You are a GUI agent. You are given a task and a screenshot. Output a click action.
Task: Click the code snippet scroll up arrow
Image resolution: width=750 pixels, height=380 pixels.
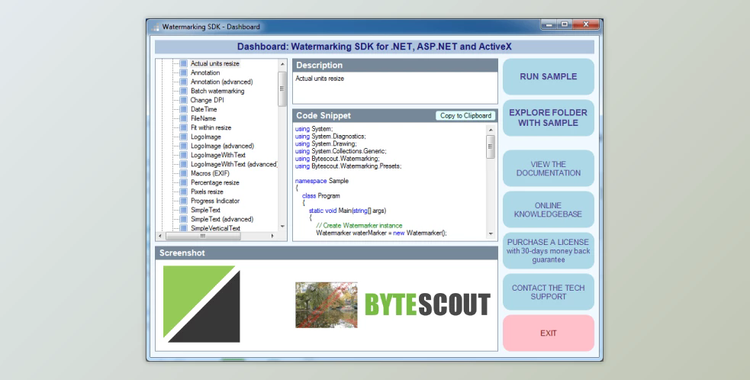click(x=490, y=130)
